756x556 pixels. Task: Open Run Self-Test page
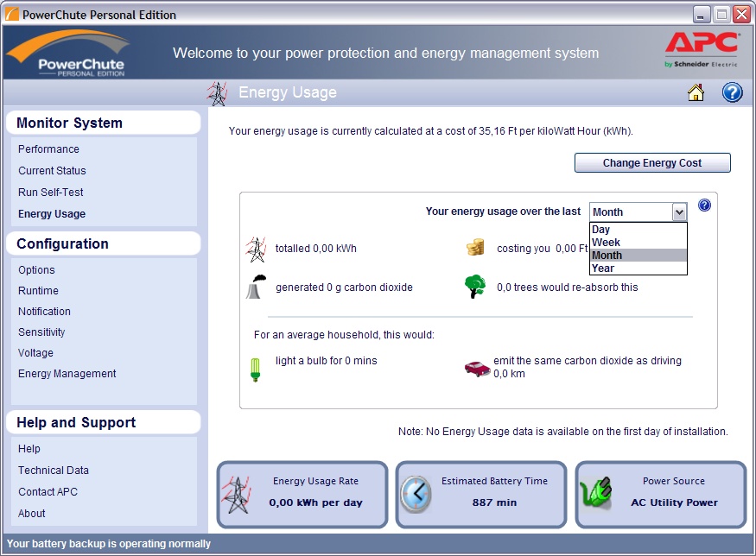51,193
